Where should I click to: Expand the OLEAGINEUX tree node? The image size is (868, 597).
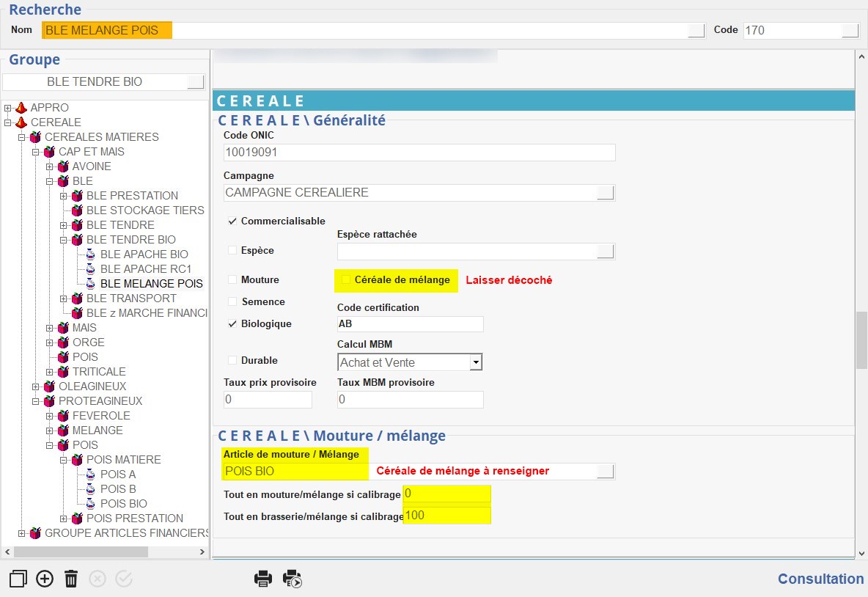pos(36,387)
